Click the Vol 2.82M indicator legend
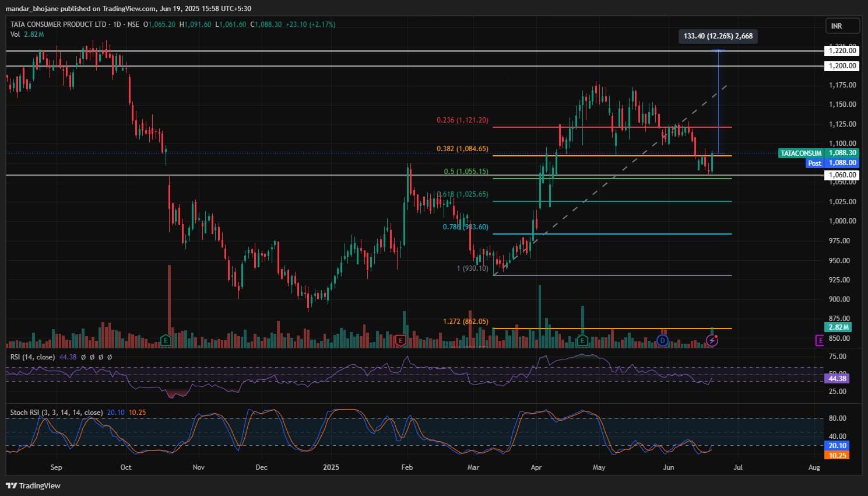This screenshot has width=868, height=496. 27,34
